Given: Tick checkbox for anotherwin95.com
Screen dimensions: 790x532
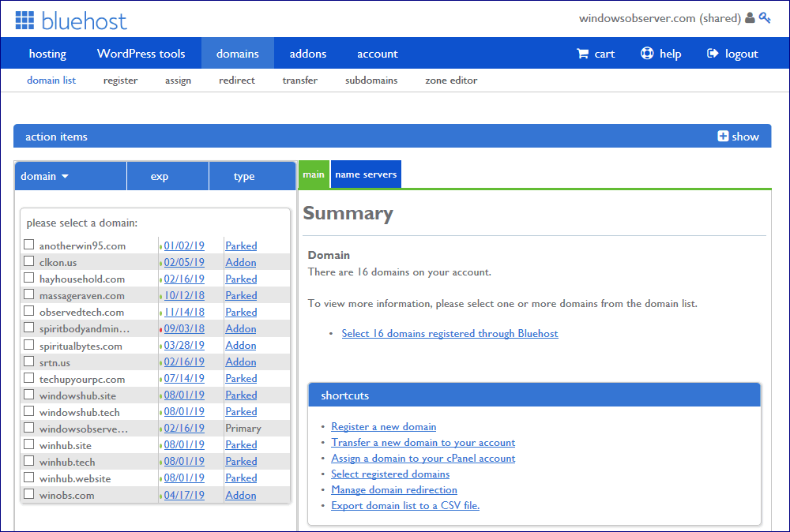Looking at the screenshot, I should [x=28, y=245].
